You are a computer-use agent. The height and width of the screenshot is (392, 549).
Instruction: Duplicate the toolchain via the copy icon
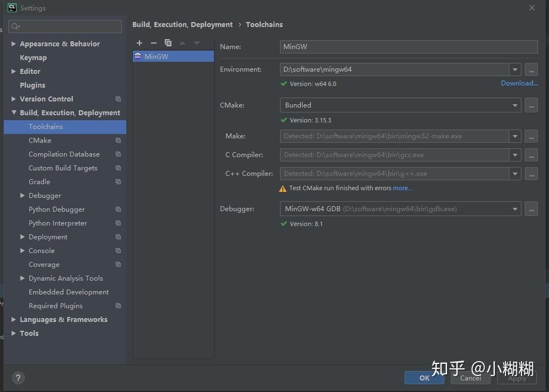(x=168, y=43)
